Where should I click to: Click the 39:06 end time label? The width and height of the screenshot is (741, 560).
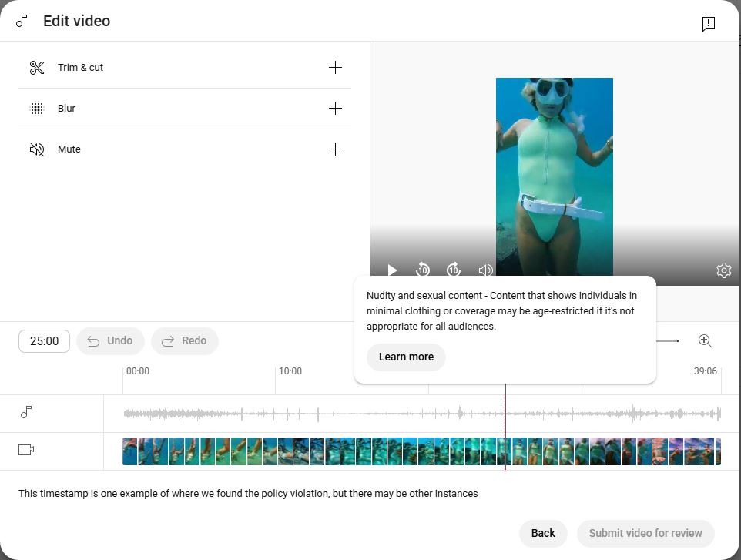click(x=705, y=371)
